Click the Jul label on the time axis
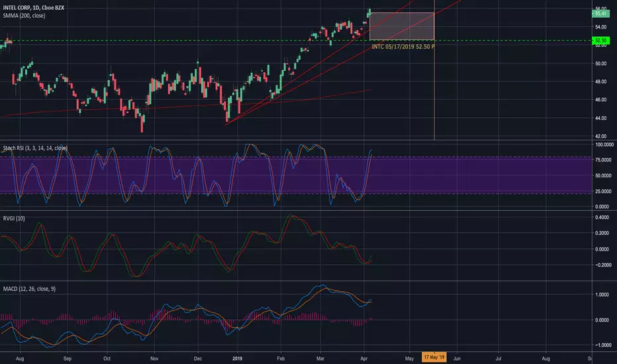Viewport: 617px width, 364px height. (498, 359)
